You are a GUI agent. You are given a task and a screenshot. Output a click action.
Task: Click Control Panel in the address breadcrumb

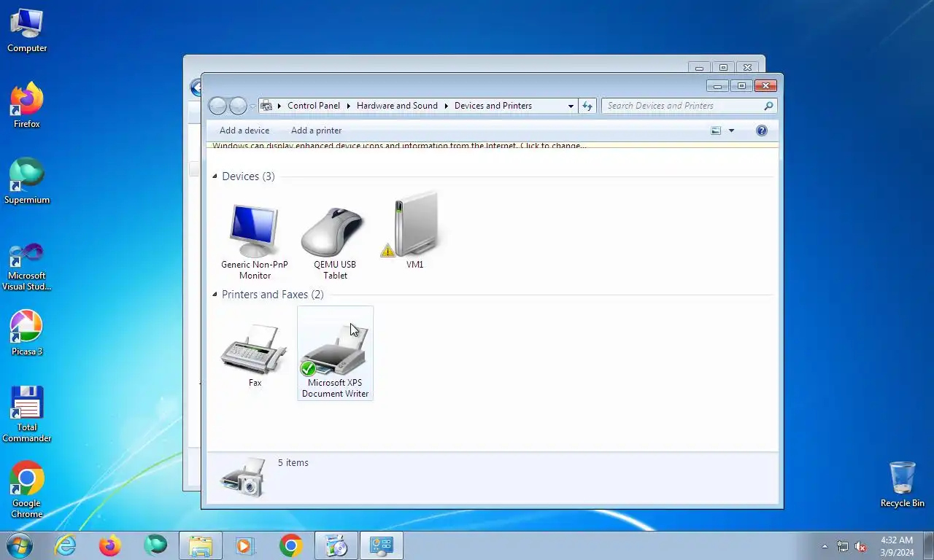[x=314, y=106]
